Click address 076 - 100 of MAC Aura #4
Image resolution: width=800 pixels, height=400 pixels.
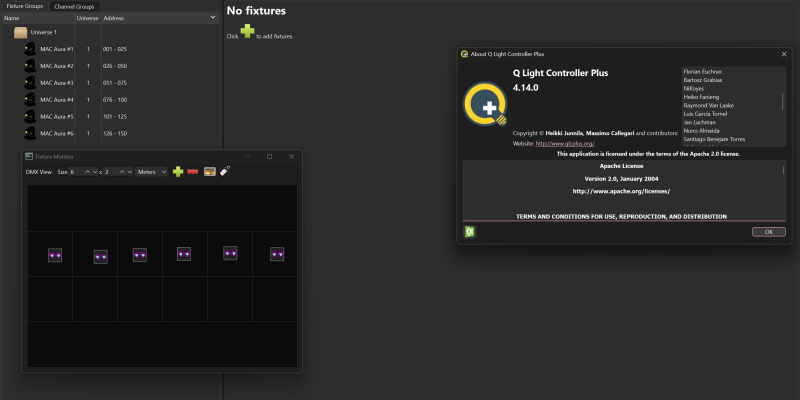115,99
